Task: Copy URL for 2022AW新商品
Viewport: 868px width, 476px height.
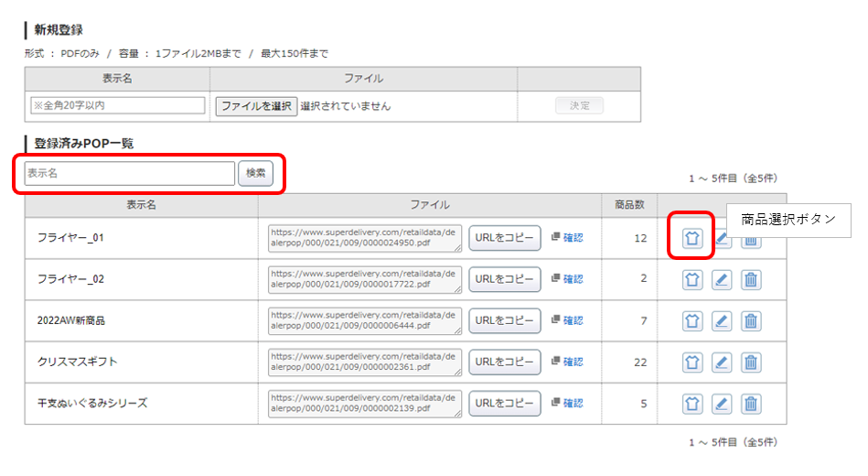Action: (x=504, y=321)
